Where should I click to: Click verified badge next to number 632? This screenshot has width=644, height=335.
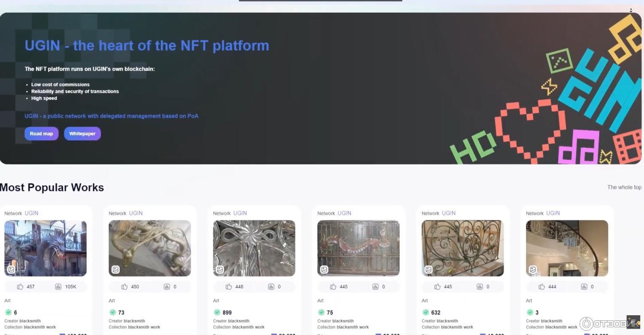pos(425,312)
